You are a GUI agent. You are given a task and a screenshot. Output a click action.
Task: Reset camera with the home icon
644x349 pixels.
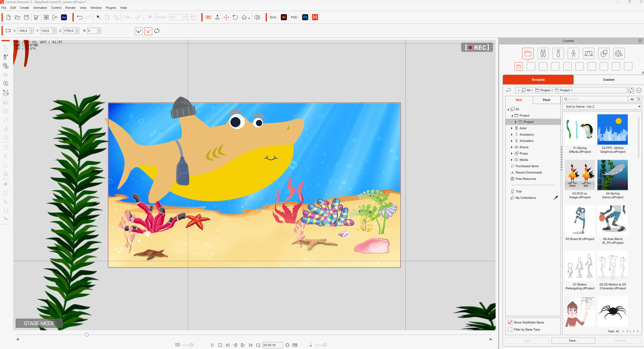click(244, 17)
